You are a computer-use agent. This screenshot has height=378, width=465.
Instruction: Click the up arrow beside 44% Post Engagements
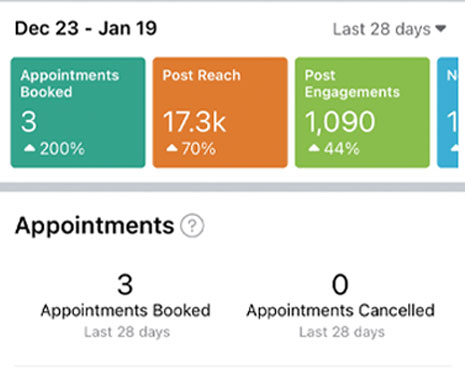coord(314,148)
